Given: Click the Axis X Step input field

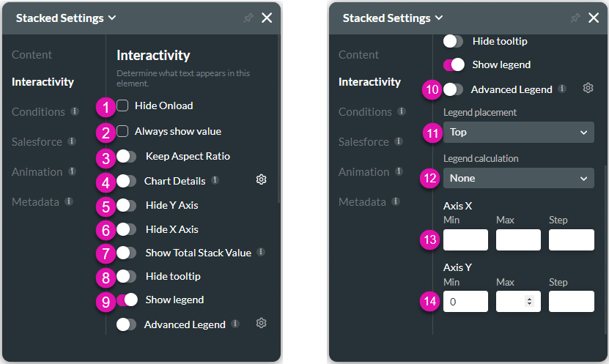Looking at the screenshot, I should tap(571, 239).
